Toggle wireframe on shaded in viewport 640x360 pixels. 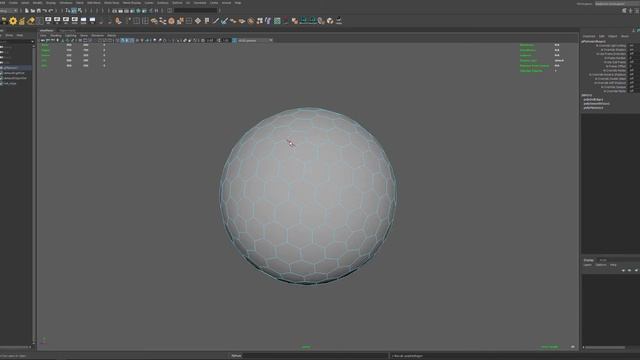(x=131, y=40)
